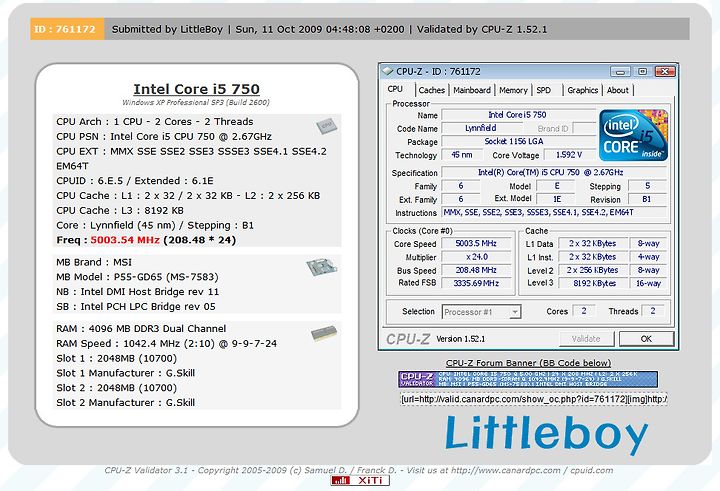The image size is (720, 491).
Task: Select the SPD tab
Action: tap(544, 90)
